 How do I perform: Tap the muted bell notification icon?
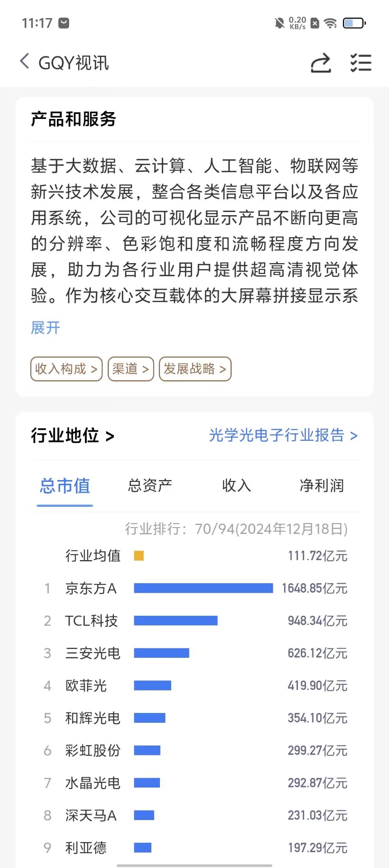[280, 23]
